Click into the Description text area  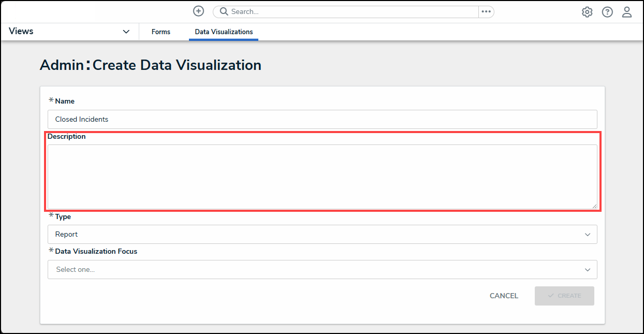pos(321,177)
